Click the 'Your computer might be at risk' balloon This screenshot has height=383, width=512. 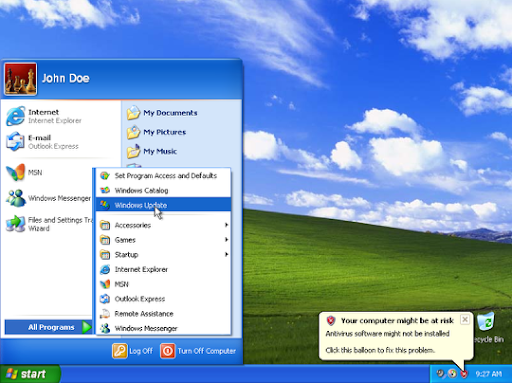click(x=396, y=335)
